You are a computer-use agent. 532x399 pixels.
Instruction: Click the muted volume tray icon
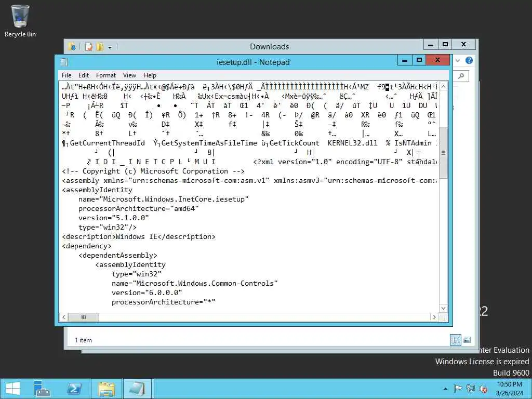pyautogui.click(x=483, y=389)
